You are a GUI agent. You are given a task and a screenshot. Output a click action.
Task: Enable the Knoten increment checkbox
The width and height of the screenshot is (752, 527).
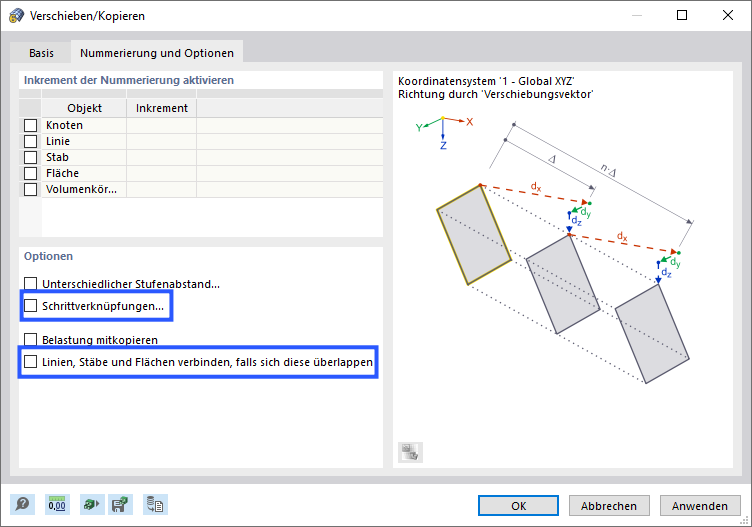point(31,125)
